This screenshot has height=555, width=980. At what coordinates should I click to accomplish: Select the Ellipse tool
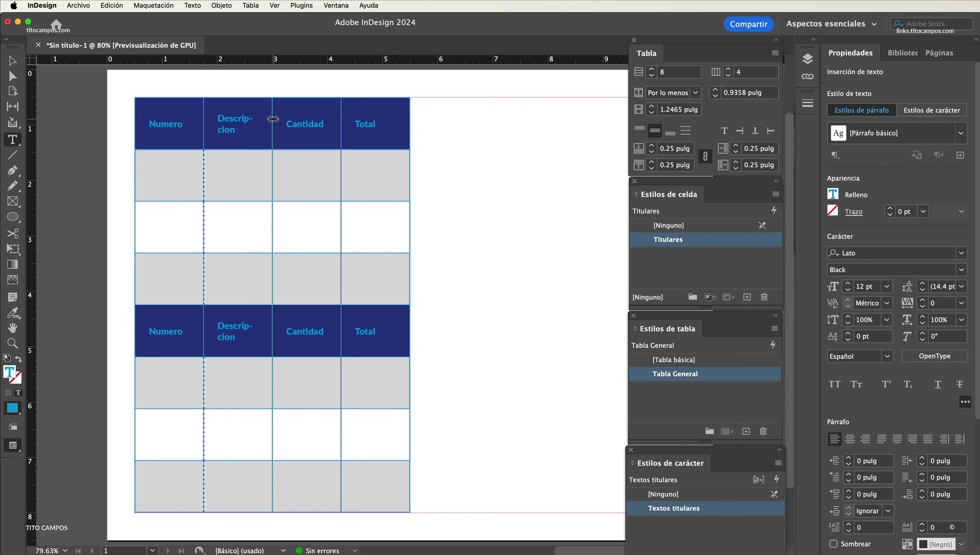(x=12, y=217)
